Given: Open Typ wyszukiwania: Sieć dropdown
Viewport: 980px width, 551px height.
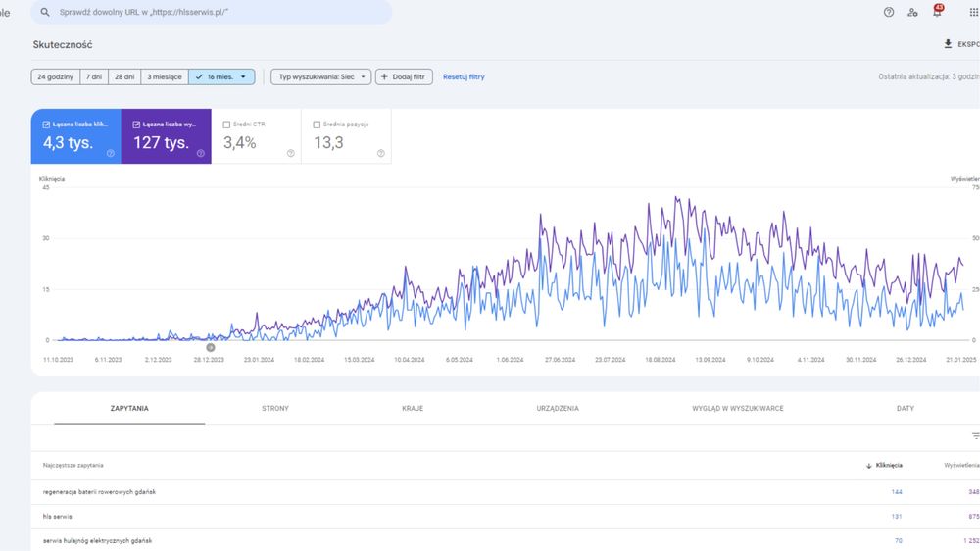Looking at the screenshot, I should coord(321,76).
